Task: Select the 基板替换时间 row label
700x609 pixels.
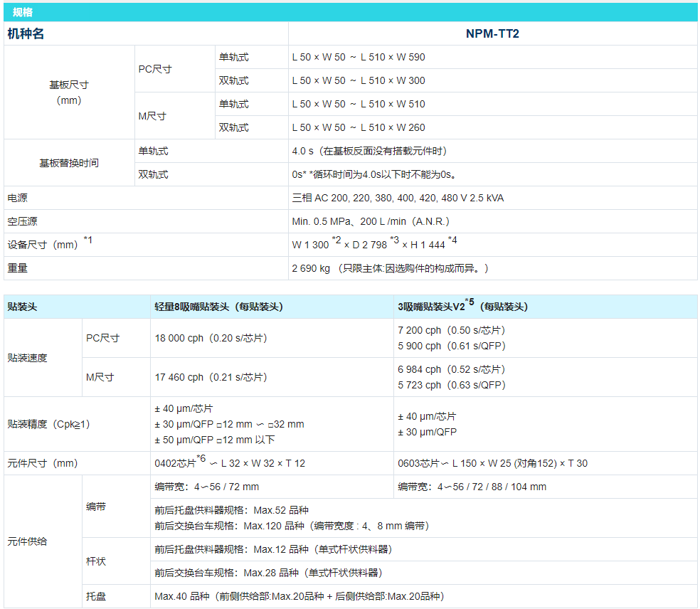Action: [x=69, y=163]
